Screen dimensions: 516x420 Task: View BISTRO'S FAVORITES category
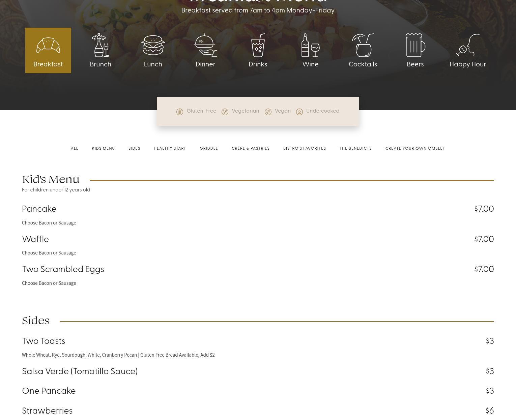(305, 148)
